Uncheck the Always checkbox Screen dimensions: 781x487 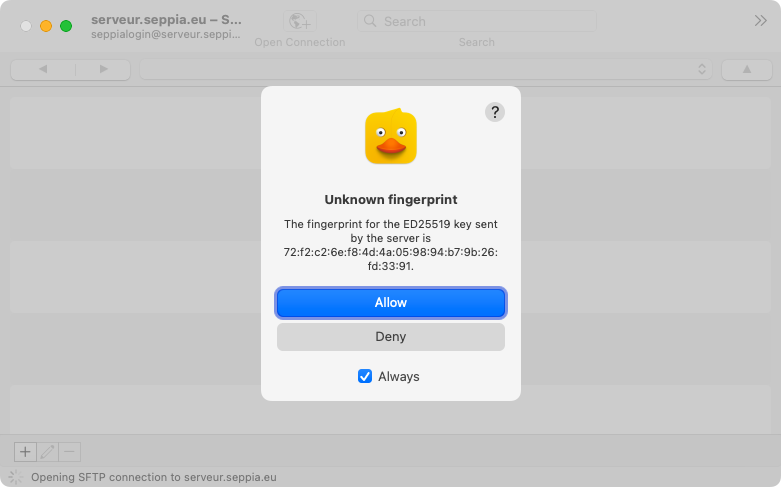(365, 377)
